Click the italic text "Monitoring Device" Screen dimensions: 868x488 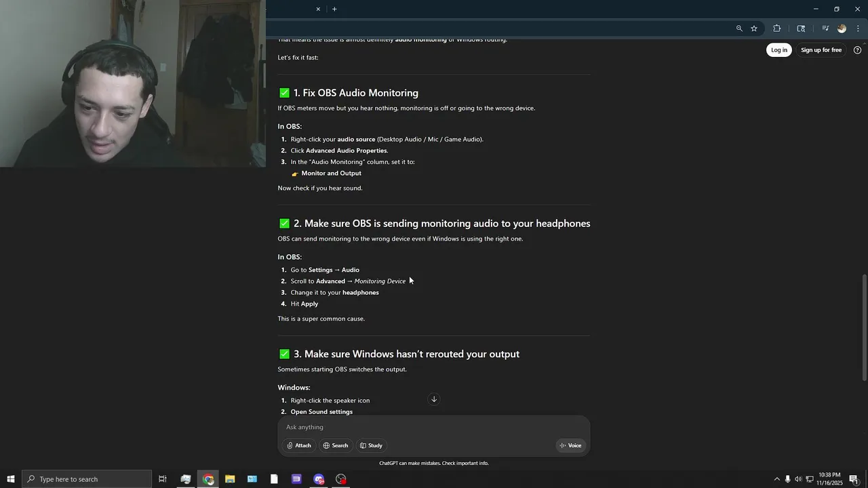380,281
